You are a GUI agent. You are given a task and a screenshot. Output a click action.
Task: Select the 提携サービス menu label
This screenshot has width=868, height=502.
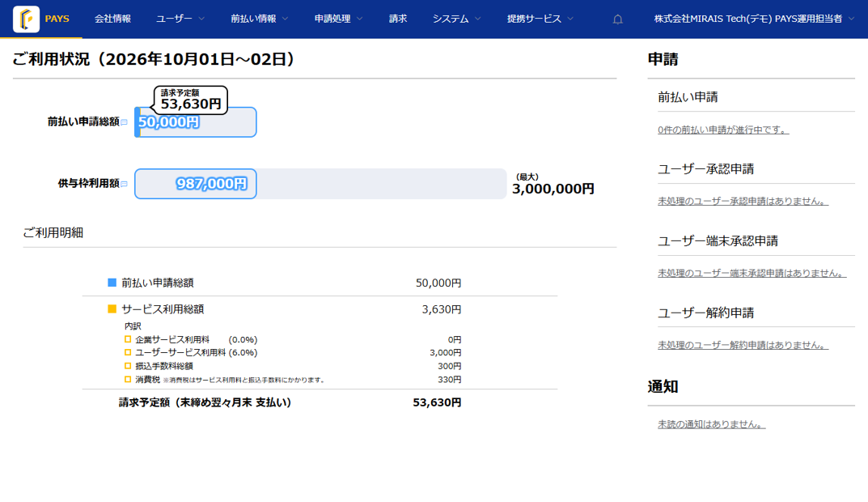pyautogui.click(x=534, y=19)
